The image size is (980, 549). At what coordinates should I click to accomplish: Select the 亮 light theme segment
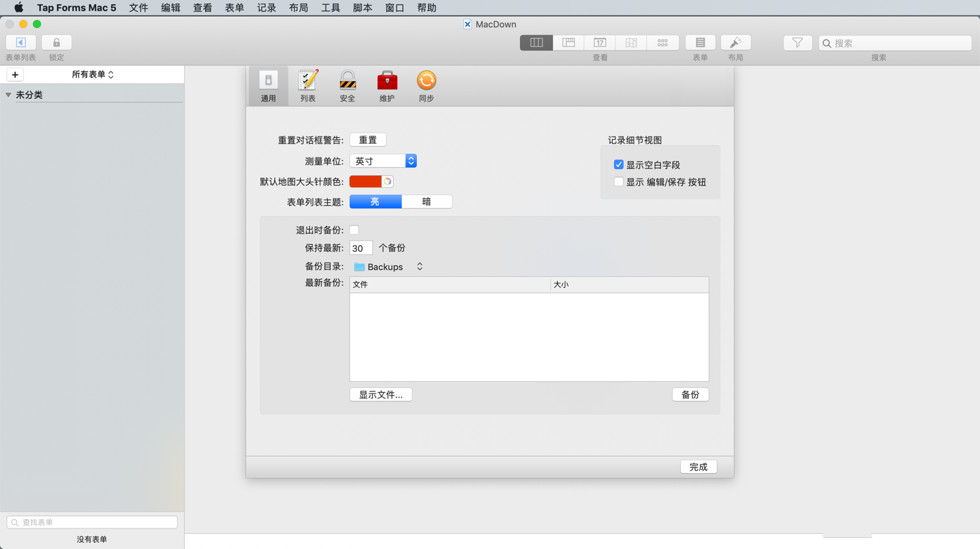pos(376,201)
